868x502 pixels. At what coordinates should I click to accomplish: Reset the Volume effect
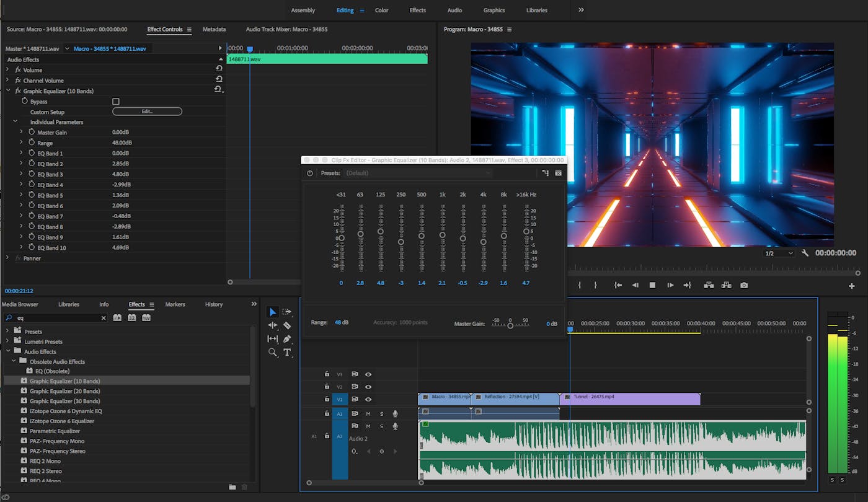219,69
